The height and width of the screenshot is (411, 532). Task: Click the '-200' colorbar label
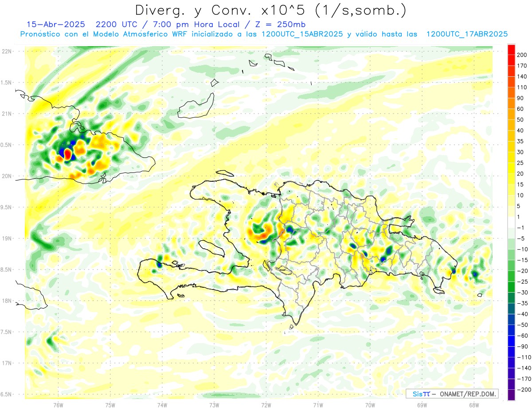(524, 389)
